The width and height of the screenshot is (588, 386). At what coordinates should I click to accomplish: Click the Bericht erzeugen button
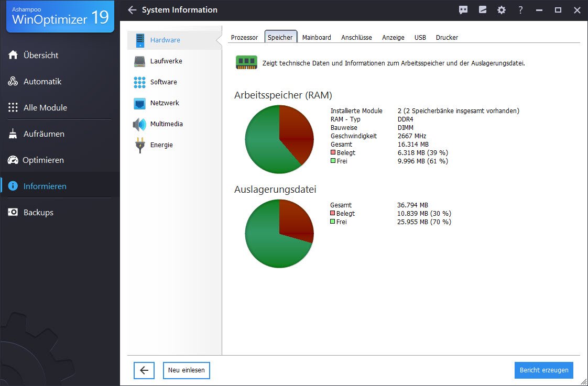click(x=544, y=370)
